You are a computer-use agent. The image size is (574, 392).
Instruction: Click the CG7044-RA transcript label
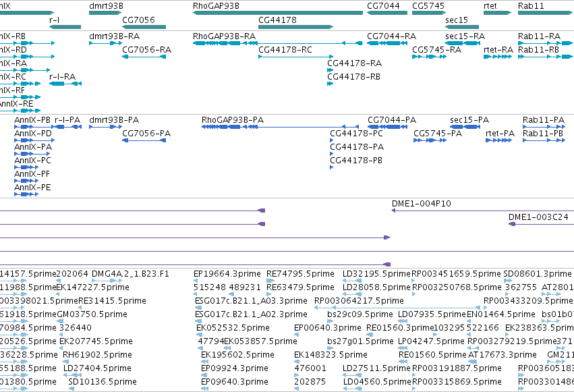click(392, 36)
